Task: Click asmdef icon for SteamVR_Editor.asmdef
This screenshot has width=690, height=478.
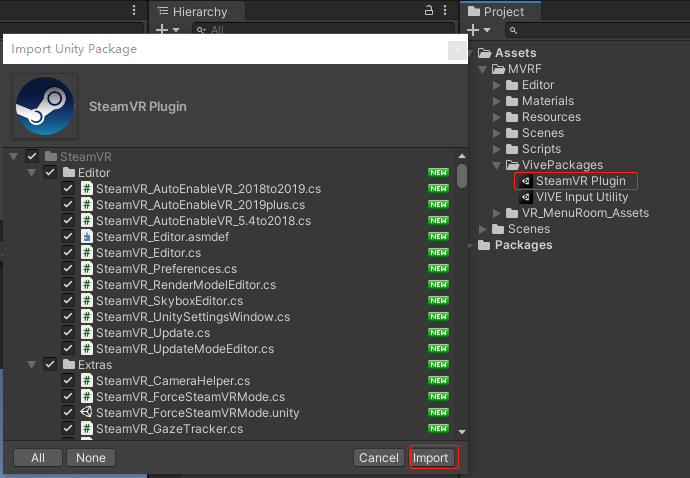Action: tap(87, 236)
